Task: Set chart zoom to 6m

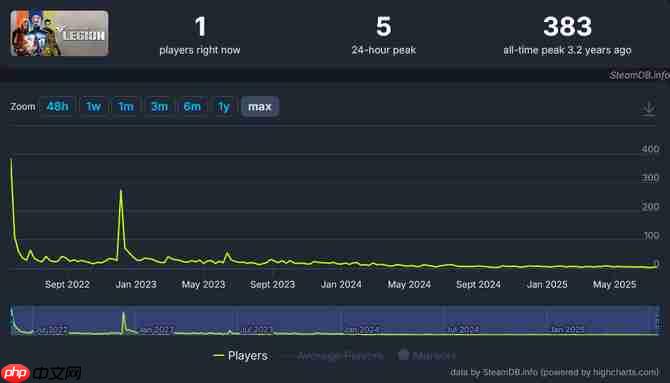Action: click(x=192, y=106)
